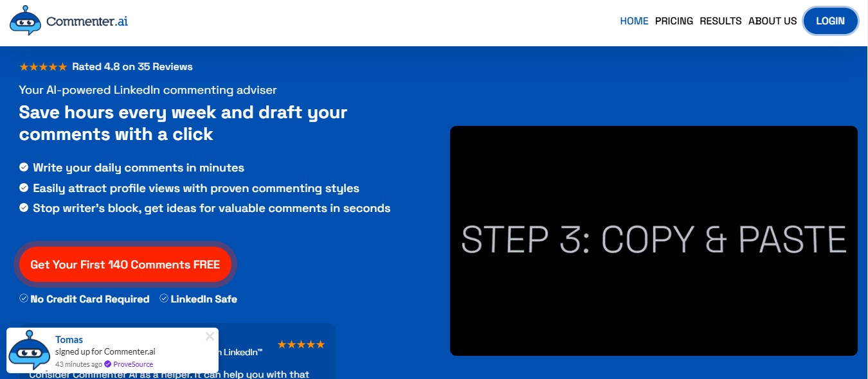Click the orange five-star rating icons at top
Viewport: 868px width, 379px height.
43,67
